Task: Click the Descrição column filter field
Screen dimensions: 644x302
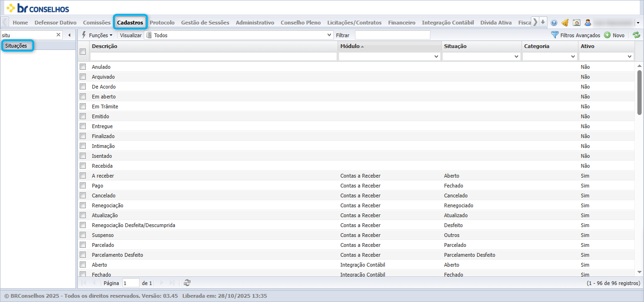Action: pyautogui.click(x=214, y=57)
